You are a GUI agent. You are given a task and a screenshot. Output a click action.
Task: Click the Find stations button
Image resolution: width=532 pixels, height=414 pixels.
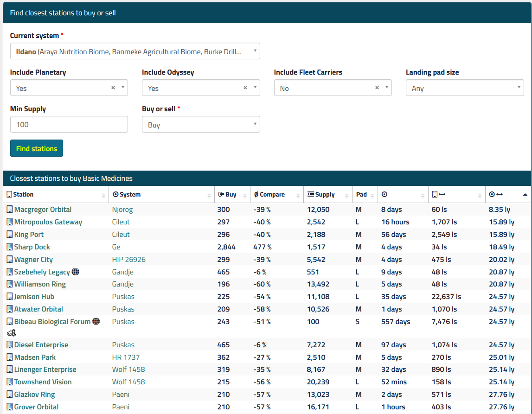[x=37, y=148]
